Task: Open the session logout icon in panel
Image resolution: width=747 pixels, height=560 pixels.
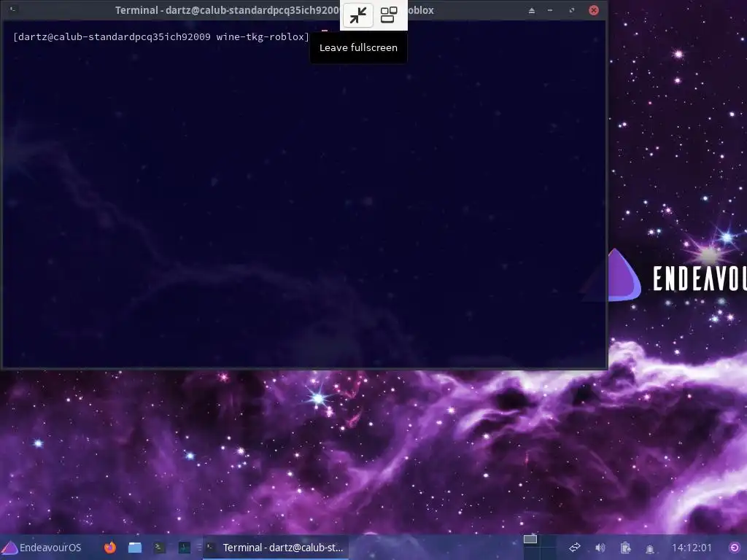Action: pyautogui.click(x=735, y=548)
